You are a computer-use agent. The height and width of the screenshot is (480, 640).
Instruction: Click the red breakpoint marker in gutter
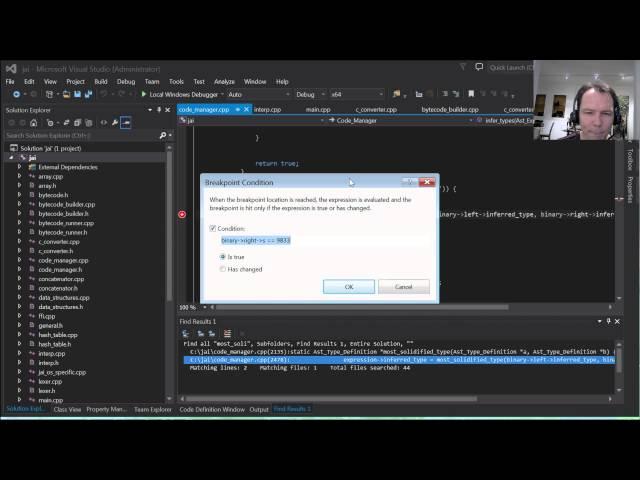(x=182, y=214)
